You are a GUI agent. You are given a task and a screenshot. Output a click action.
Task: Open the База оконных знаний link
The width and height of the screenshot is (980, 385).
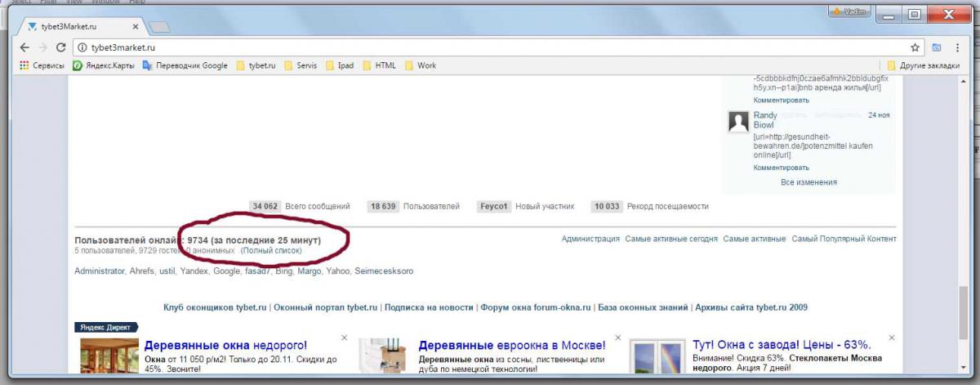click(644, 307)
